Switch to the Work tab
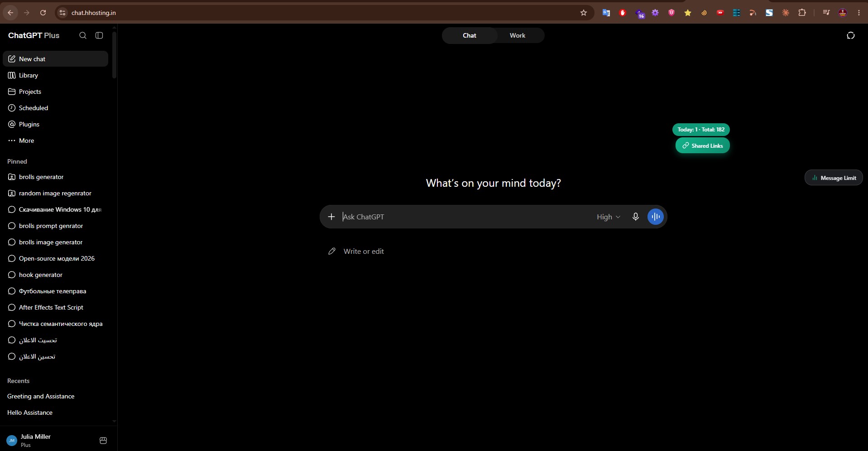This screenshot has width=868, height=451. coord(518,35)
